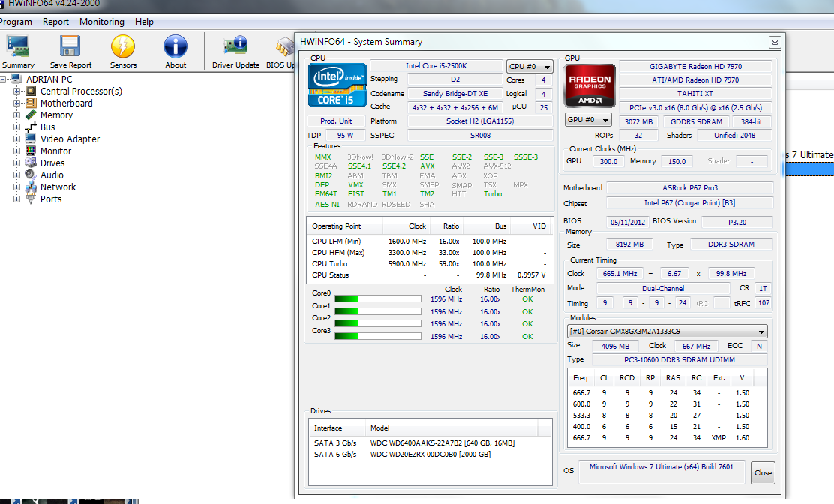Click the About info icon
Viewport: 834px width, 504px height.
[x=175, y=47]
